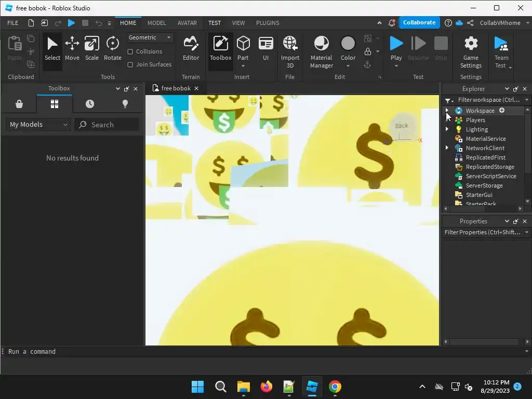Image resolution: width=532 pixels, height=399 pixels.
Task: Click the cloud save icon
Action: pos(459,23)
